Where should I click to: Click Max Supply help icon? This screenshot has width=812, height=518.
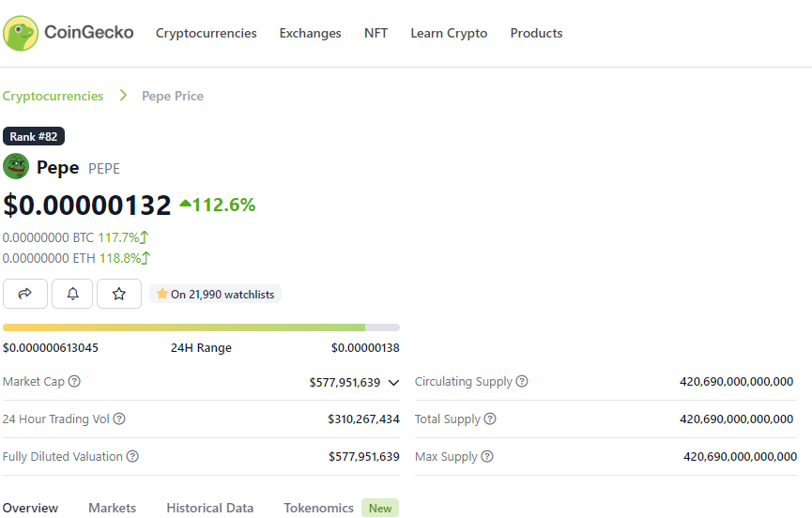coord(487,456)
